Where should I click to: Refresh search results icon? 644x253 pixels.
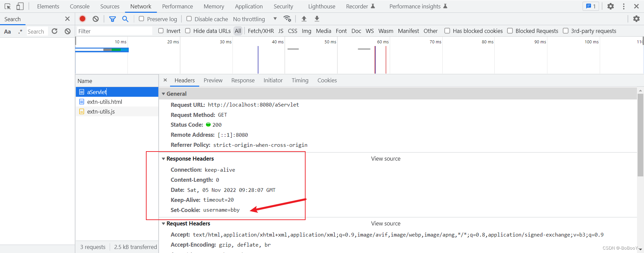55,31
